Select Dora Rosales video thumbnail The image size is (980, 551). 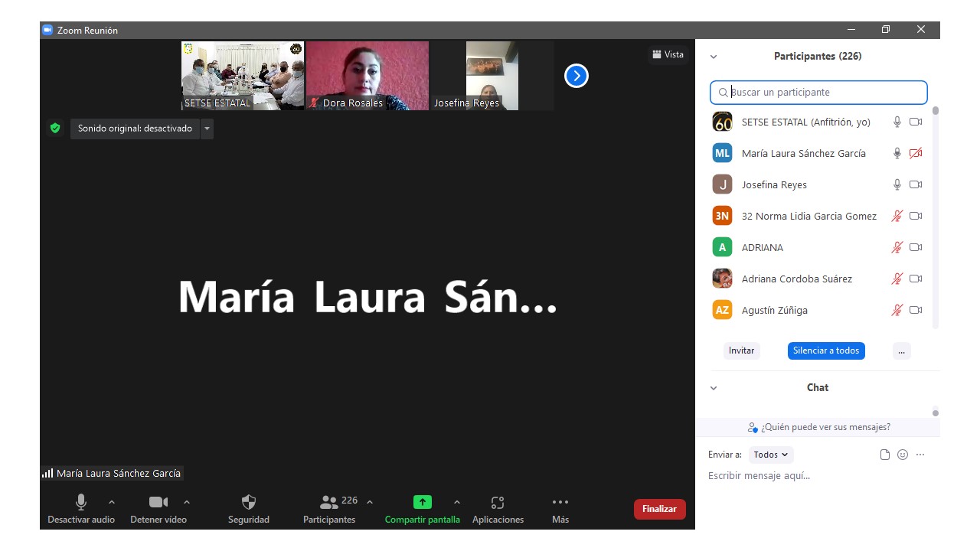[x=367, y=76]
